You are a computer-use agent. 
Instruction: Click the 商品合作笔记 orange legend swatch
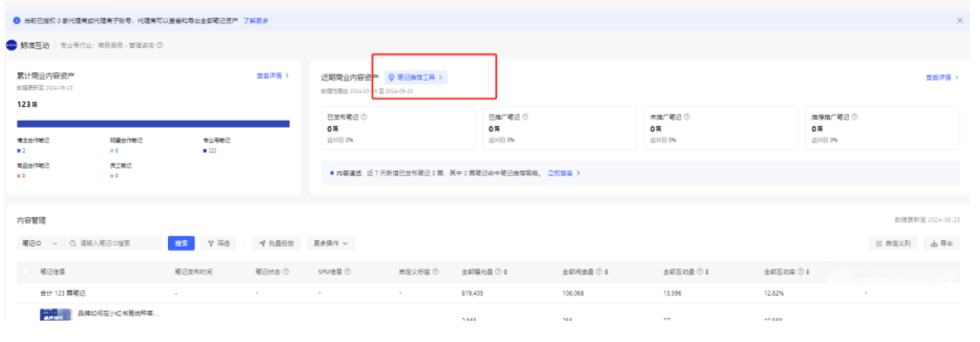pyautogui.click(x=19, y=176)
